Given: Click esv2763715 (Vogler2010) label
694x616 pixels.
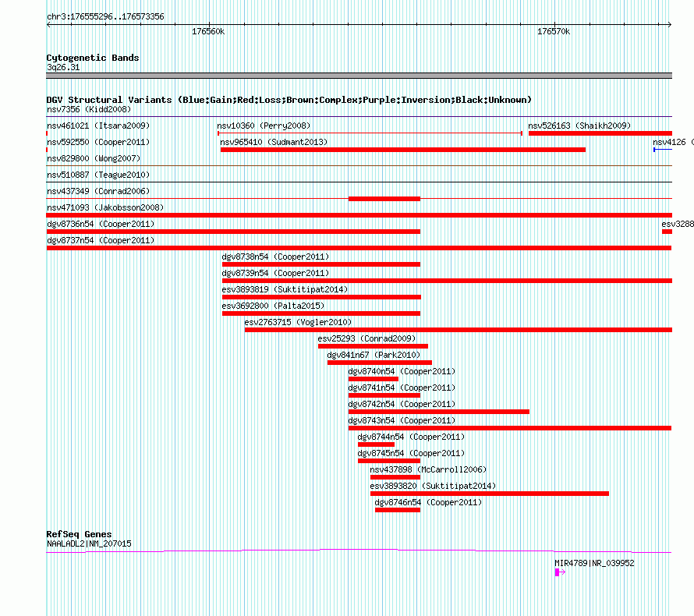Looking at the screenshot, I should tap(299, 322).
